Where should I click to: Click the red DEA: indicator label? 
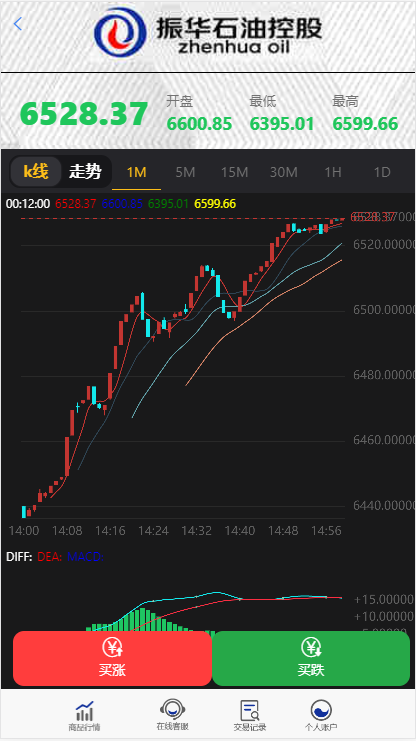(50, 557)
